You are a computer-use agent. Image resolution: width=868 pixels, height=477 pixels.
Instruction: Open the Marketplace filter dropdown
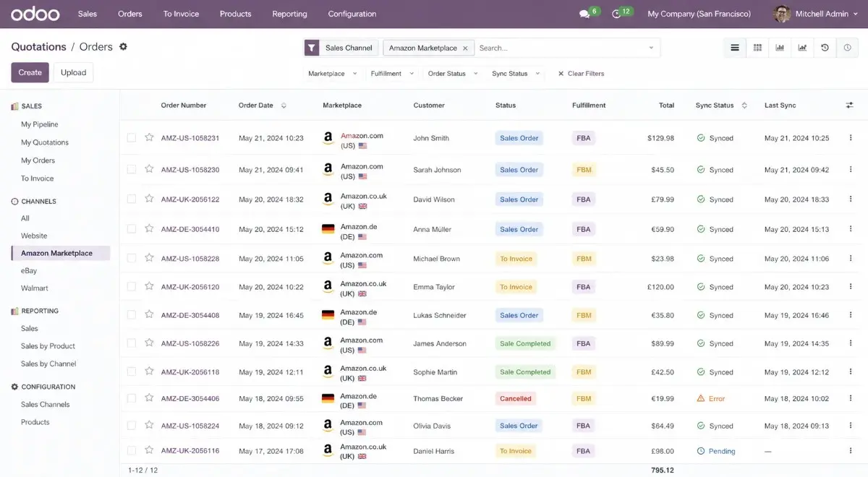[333, 74]
